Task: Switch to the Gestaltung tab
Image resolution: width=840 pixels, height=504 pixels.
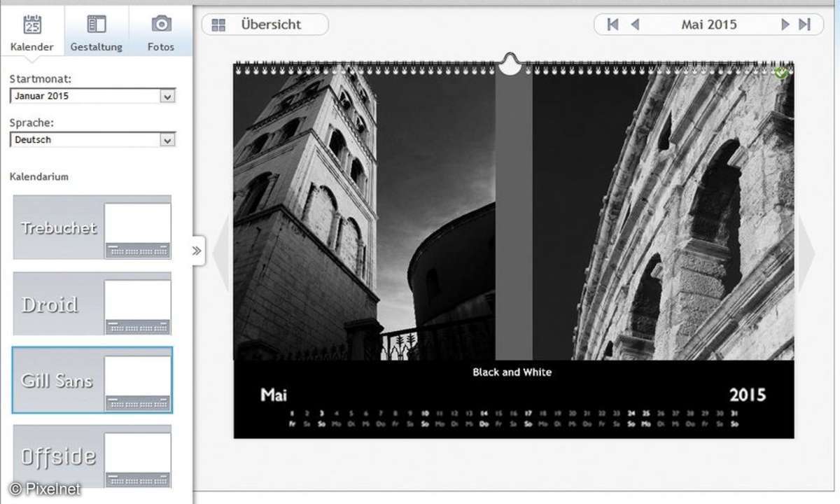Action: (x=97, y=31)
